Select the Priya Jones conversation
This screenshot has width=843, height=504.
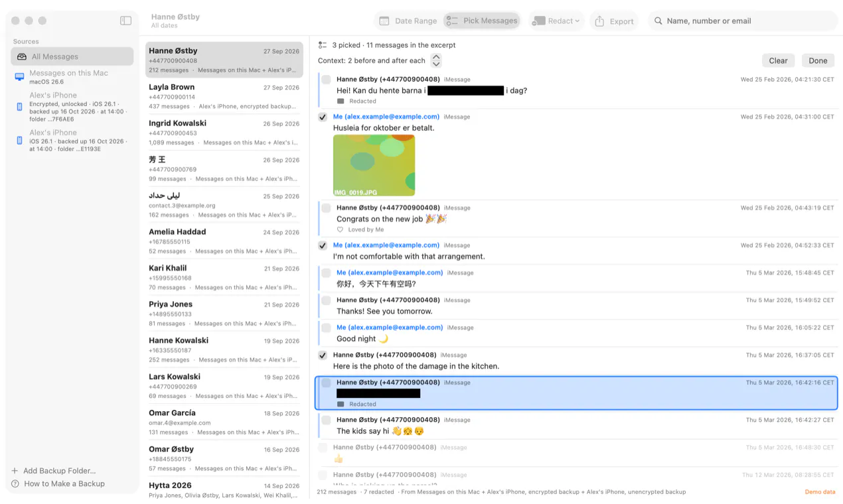coord(224,314)
